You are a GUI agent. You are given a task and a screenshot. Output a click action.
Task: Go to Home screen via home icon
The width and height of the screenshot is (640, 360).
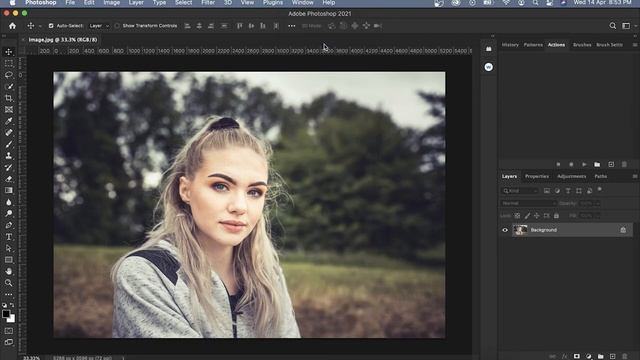coord(13,26)
